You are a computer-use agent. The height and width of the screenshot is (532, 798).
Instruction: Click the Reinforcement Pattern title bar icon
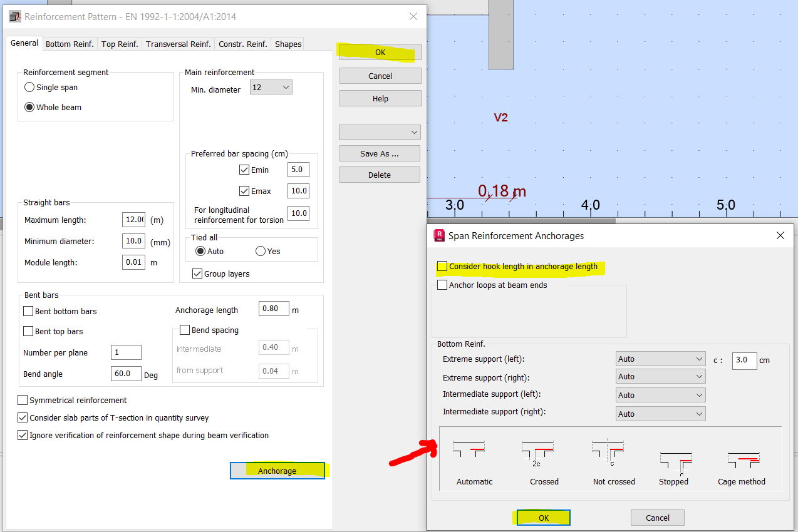(14, 16)
